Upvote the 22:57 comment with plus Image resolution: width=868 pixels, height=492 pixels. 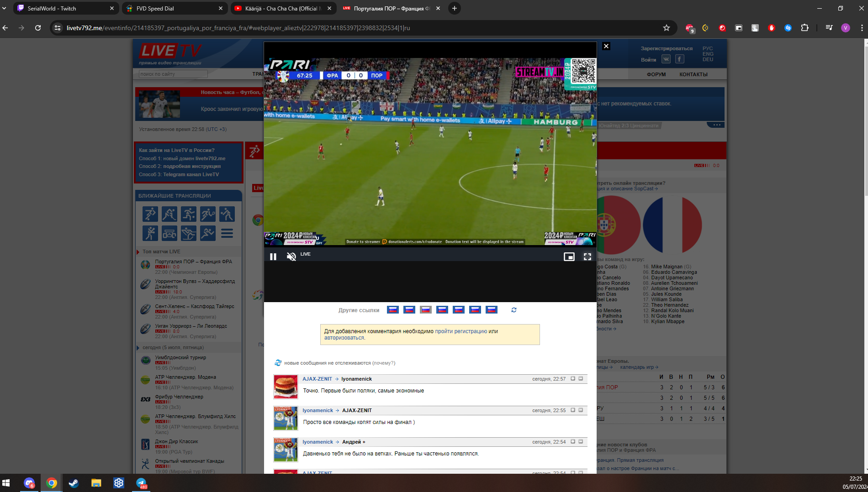coord(573,379)
